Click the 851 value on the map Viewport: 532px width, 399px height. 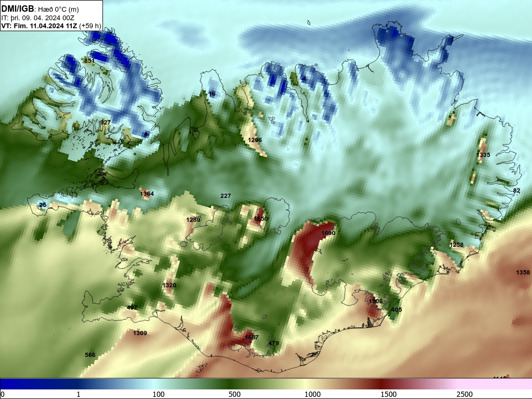pyautogui.click(x=89, y=61)
